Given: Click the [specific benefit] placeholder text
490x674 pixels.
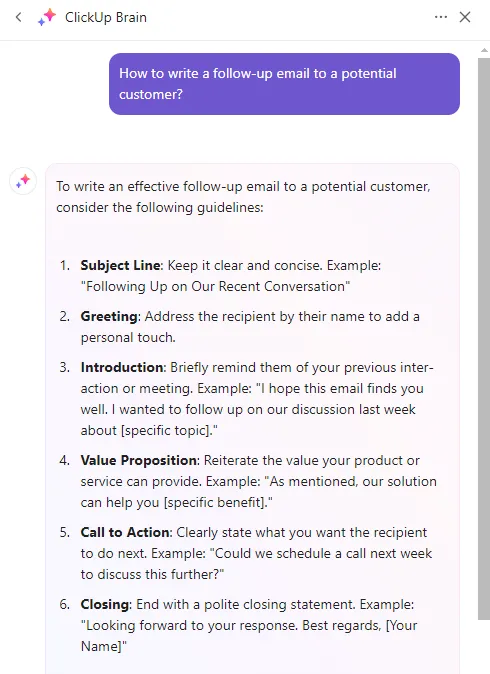Looking at the screenshot, I should (x=215, y=502).
